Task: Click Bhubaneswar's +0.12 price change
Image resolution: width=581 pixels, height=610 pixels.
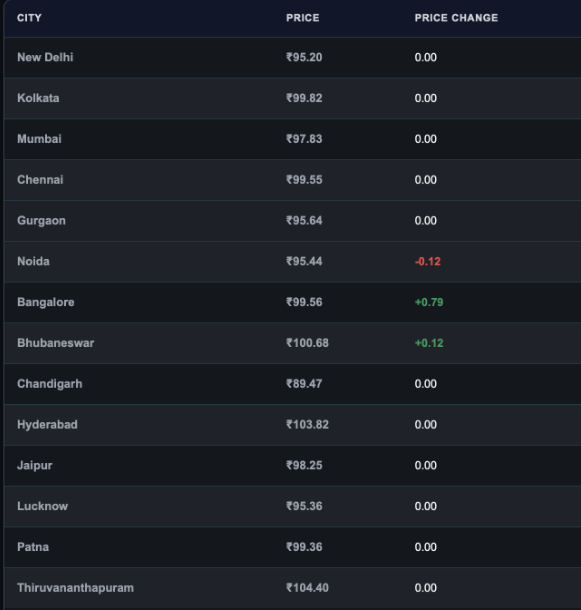Action: click(429, 343)
